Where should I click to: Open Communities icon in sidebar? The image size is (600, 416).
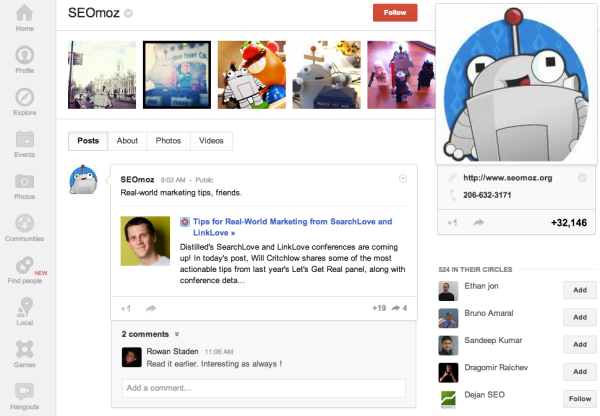pos(24,226)
